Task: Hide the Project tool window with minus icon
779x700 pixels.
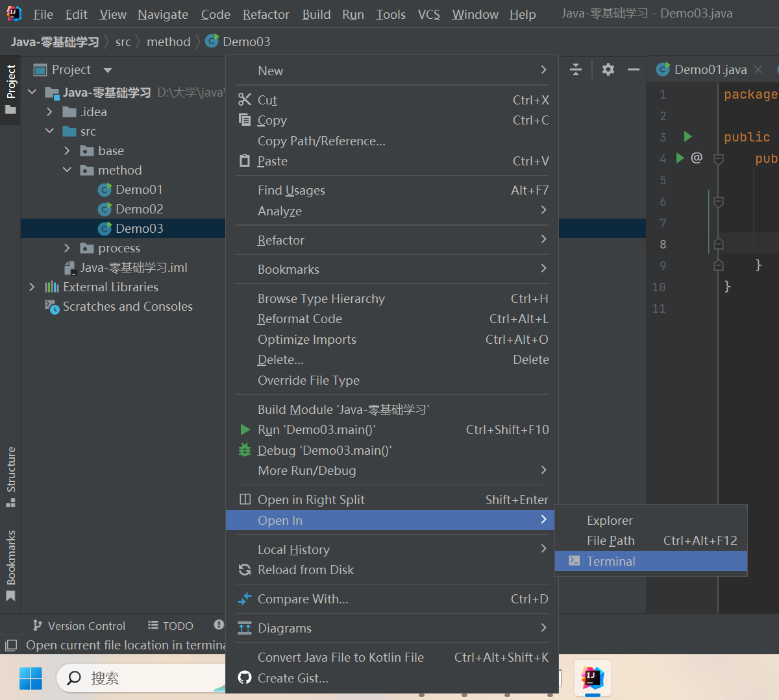Action: 634,69
